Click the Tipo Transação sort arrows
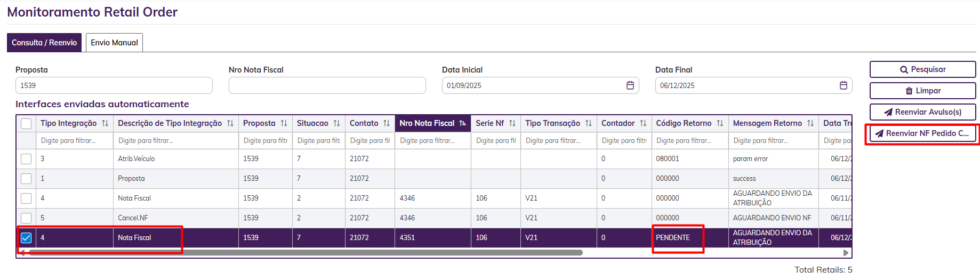980x279 pixels. coord(588,123)
